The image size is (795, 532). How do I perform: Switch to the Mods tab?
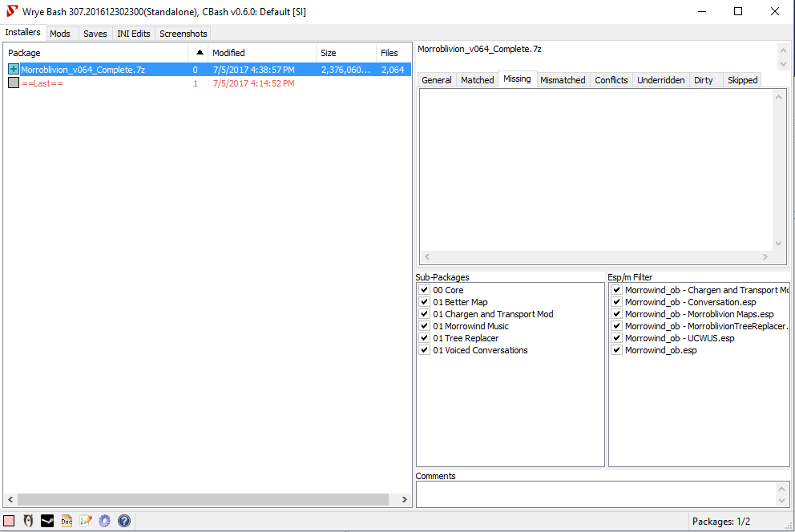click(x=60, y=34)
